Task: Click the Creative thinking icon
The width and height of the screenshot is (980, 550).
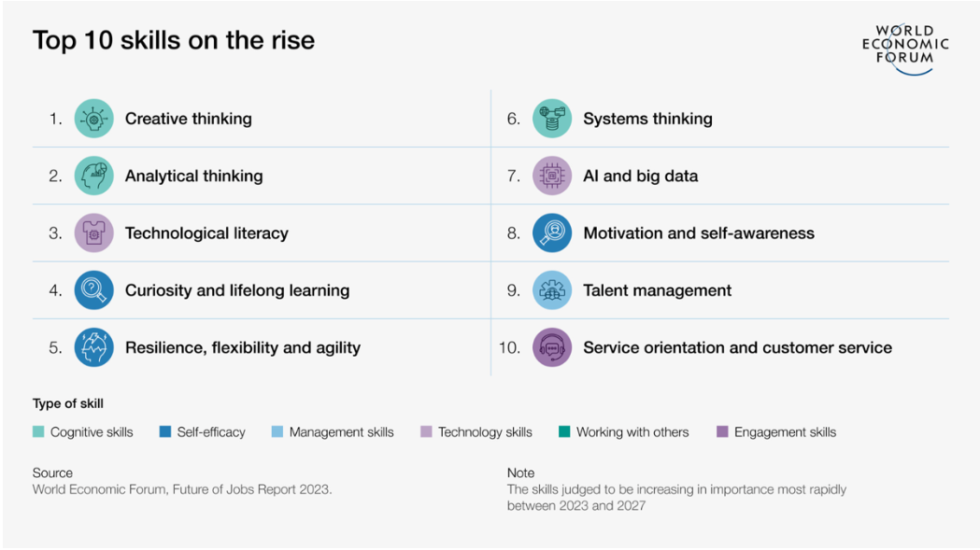Action: coord(93,119)
